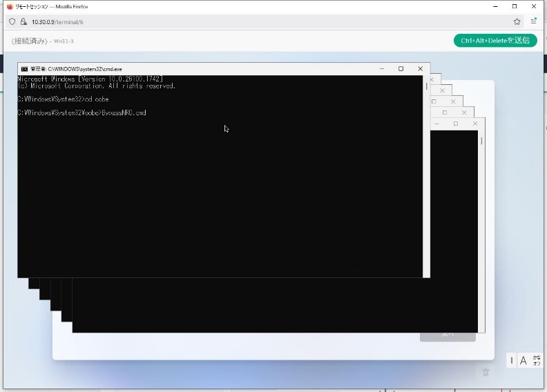Click the accessibility icon at bottom right
The image size is (547, 392).
point(486,372)
